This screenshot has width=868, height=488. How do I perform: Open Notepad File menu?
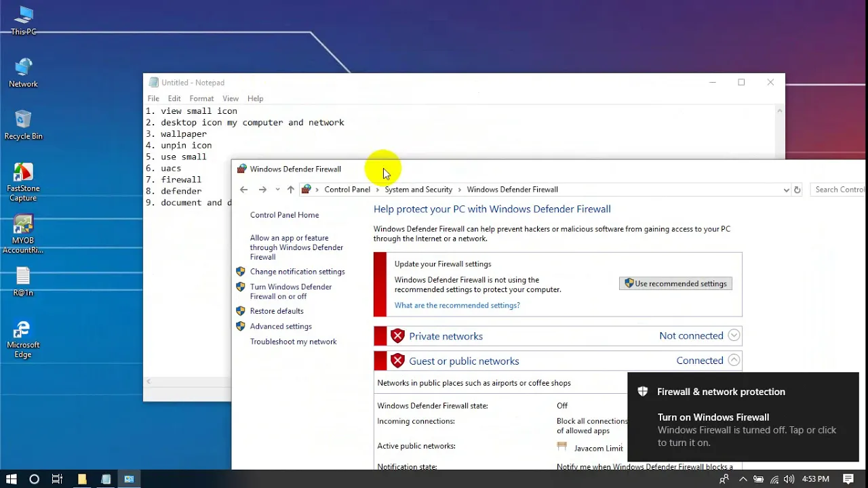[153, 99]
